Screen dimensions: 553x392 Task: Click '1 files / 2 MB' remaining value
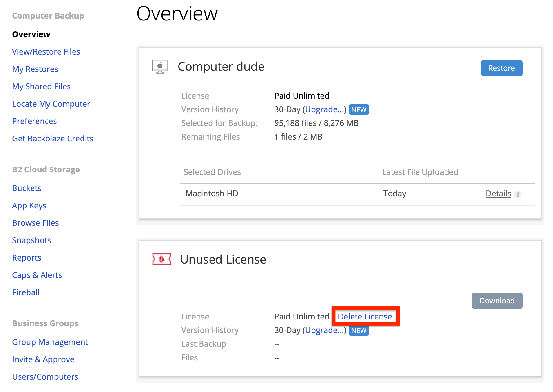tap(298, 137)
